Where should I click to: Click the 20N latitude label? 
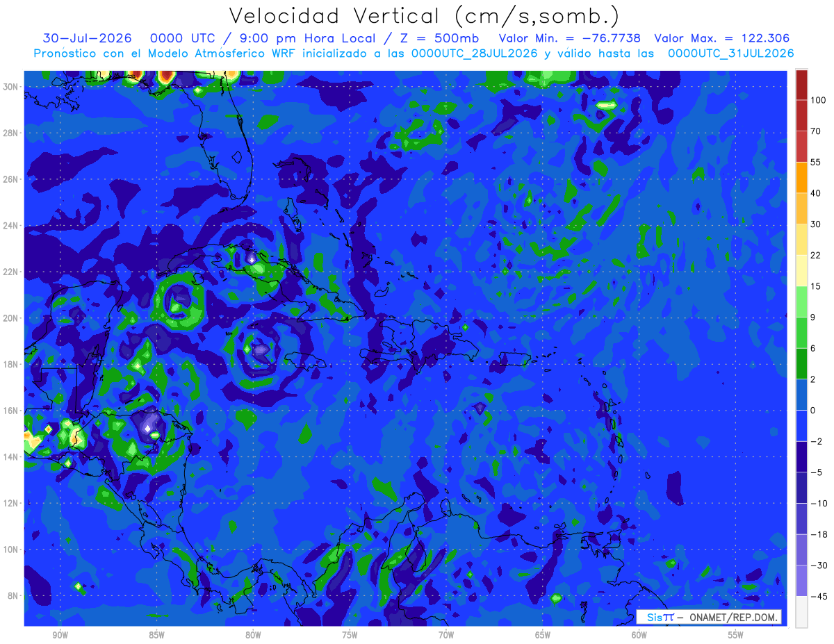[x=11, y=318]
